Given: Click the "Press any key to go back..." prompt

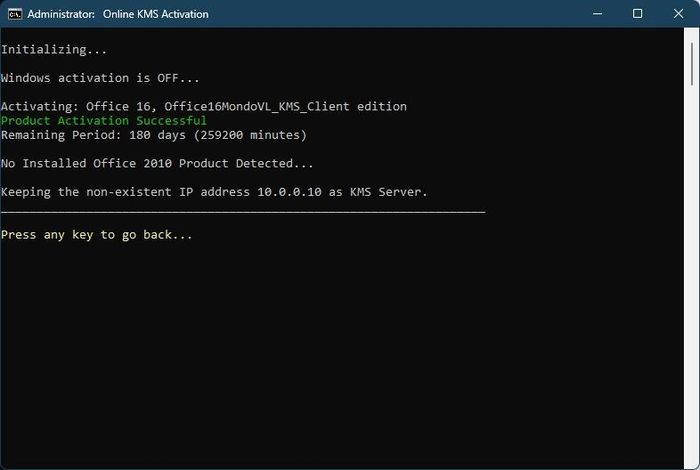Looking at the screenshot, I should point(97,235).
